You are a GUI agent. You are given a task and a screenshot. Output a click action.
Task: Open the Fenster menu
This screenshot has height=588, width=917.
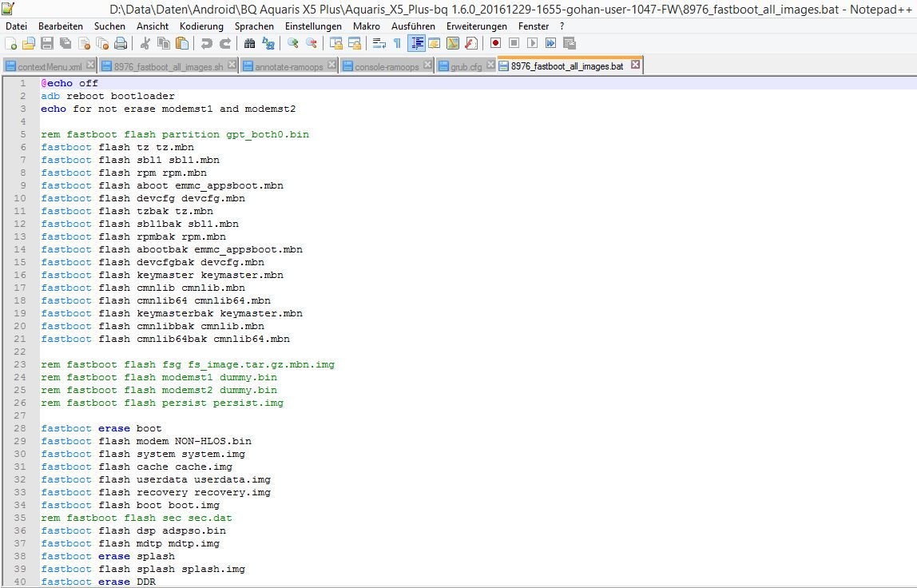tap(534, 26)
